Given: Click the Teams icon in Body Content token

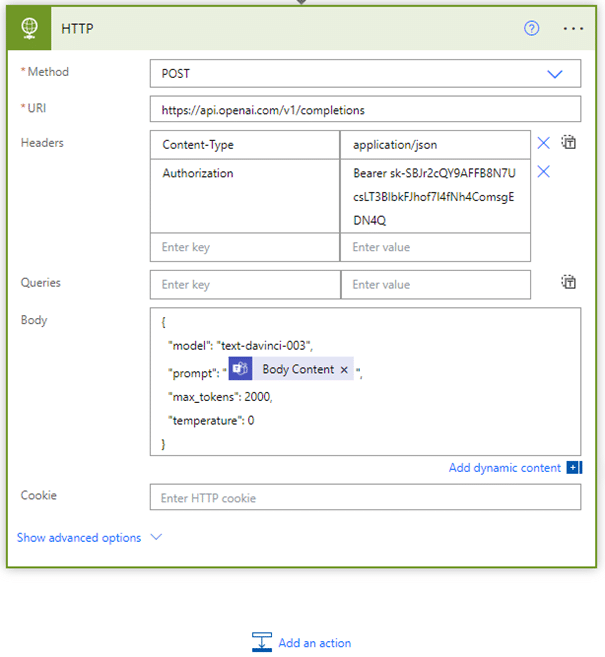Looking at the screenshot, I should pos(240,369).
